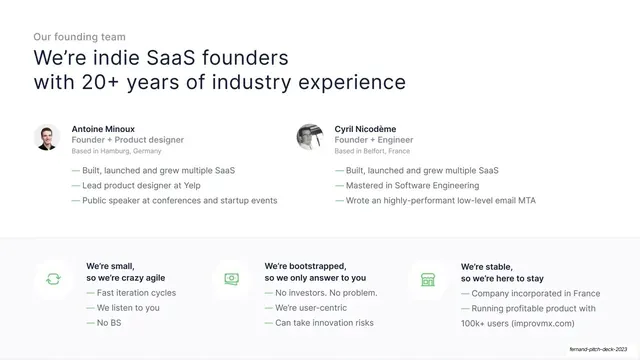Click the 'We're indie SaaS founders' headline
Image resolution: width=640 pixels, height=360 pixels.
tap(161, 58)
